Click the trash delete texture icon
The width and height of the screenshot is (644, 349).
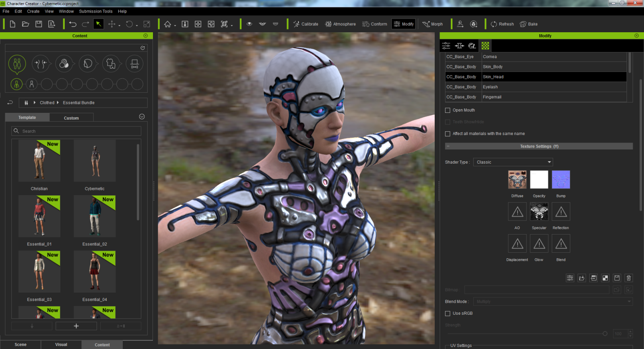[x=629, y=278]
